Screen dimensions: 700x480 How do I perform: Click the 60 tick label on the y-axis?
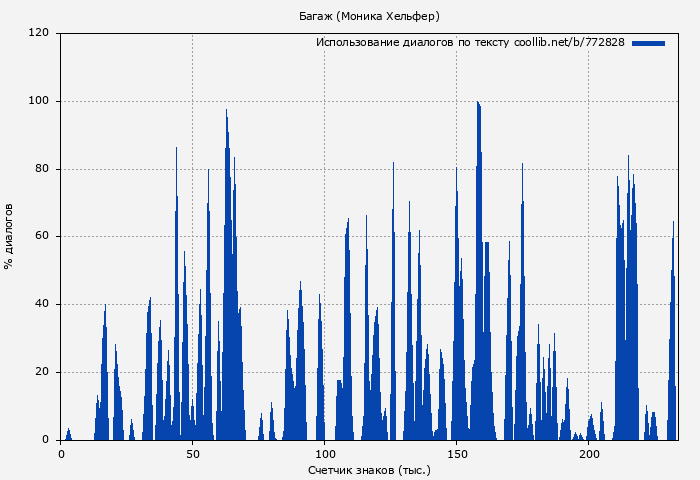coord(42,237)
